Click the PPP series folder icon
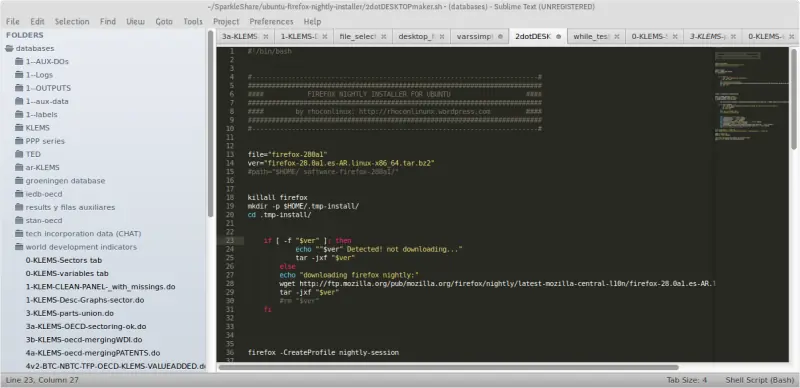800x388 pixels. (x=19, y=141)
